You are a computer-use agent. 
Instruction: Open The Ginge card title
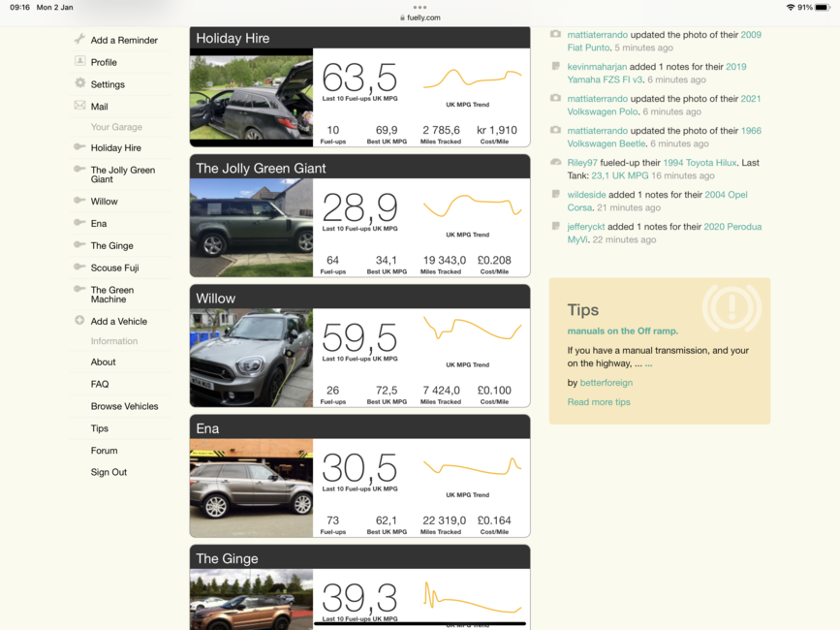click(227, 558)
